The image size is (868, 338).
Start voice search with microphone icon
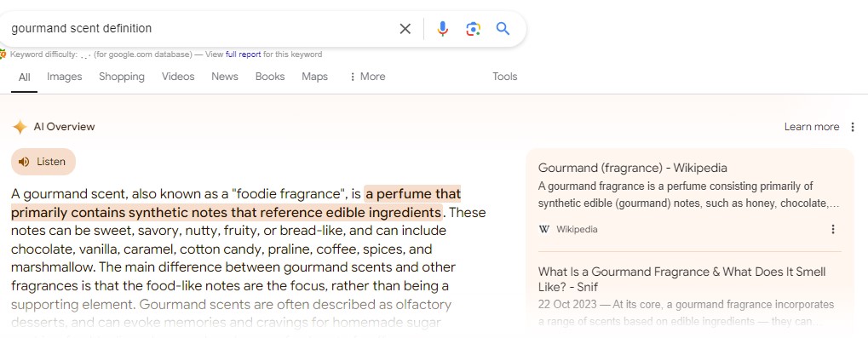pos(442,29)
